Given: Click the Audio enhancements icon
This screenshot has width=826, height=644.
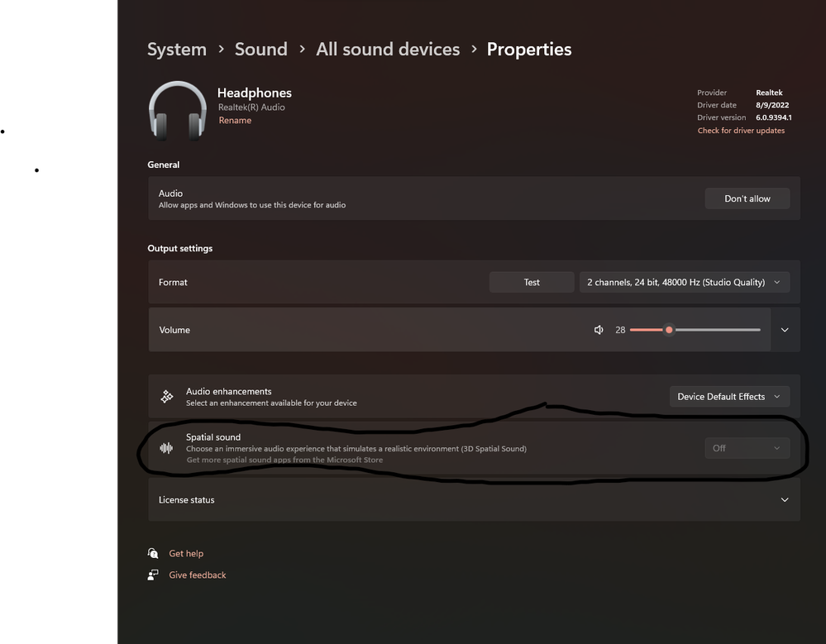Looking at the screenshot, I should coord(165,396).
